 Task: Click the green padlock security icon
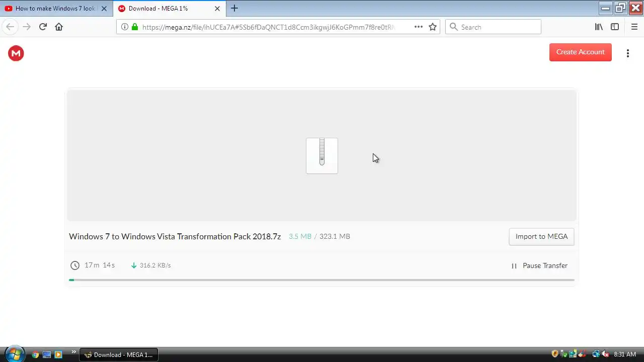(135, 27)
